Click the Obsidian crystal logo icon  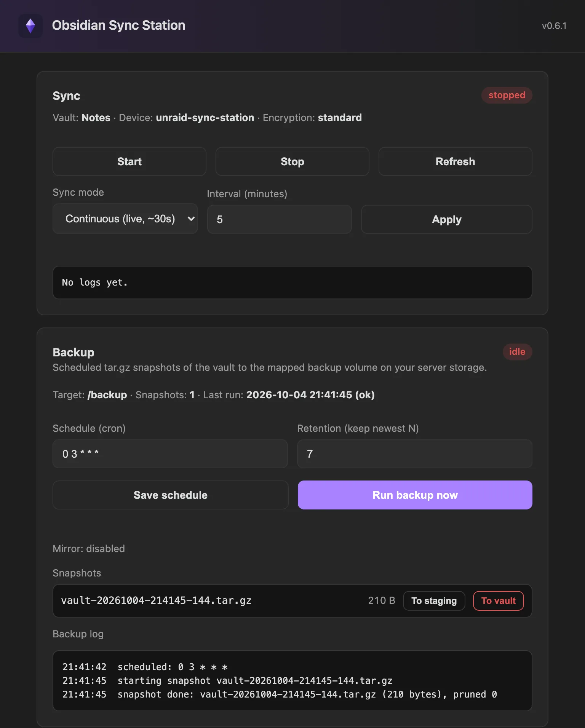[x=30, y=26]
